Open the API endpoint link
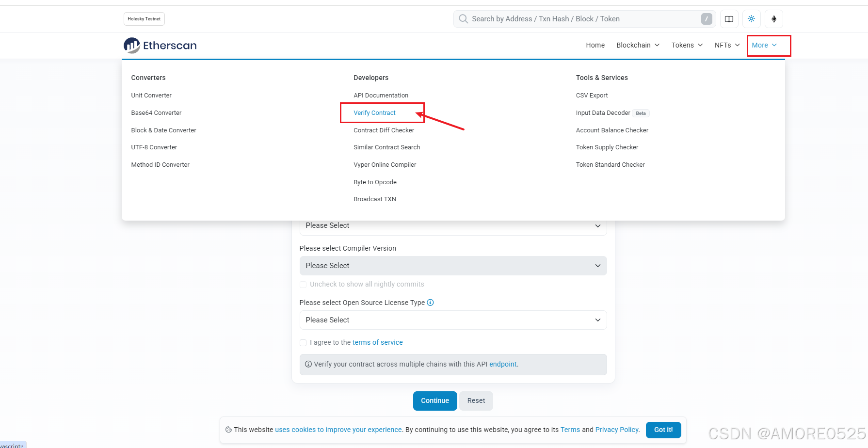 [x=503, y=364]
